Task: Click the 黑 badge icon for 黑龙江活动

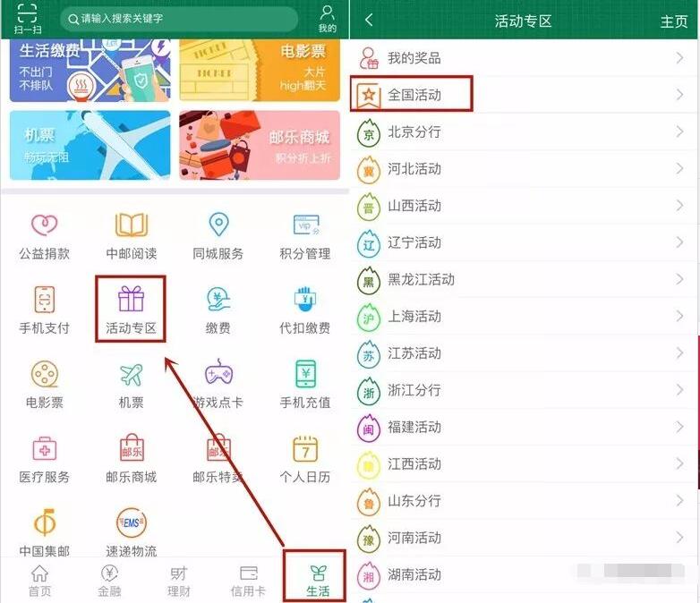Action: point(368,280)
